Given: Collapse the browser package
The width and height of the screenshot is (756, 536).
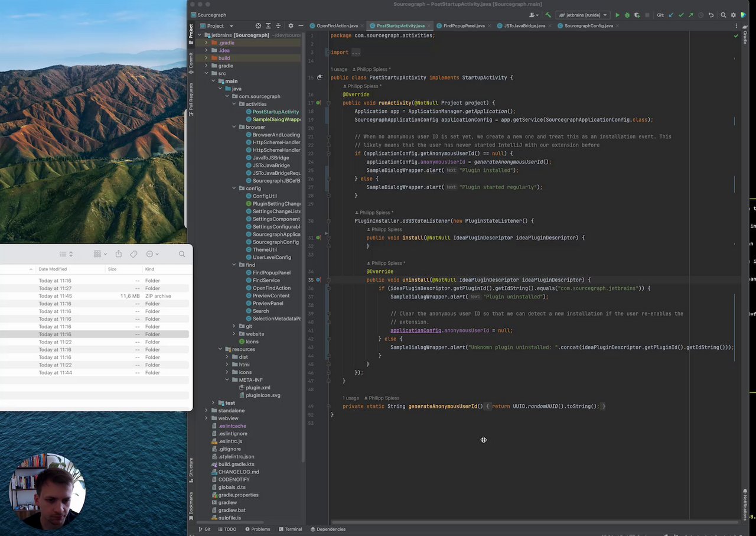Looking at the screenshot, I should (x=234, y=128).
